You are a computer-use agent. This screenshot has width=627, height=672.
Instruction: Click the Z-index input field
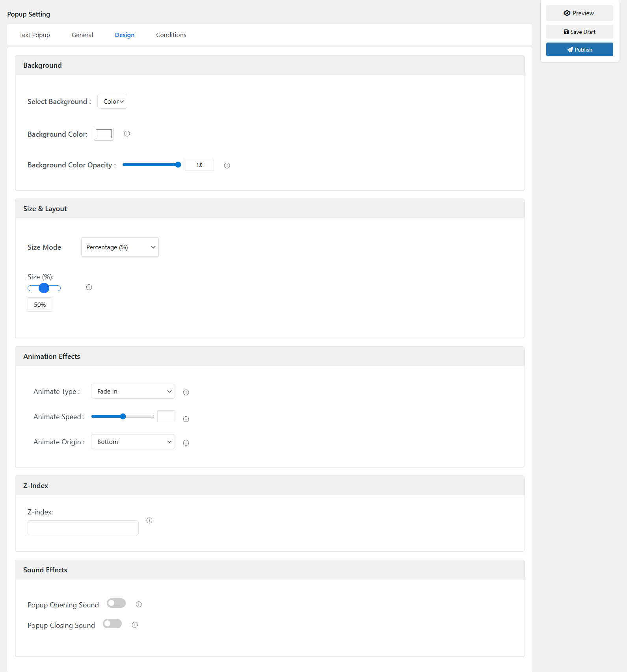(x=83, y=528)
